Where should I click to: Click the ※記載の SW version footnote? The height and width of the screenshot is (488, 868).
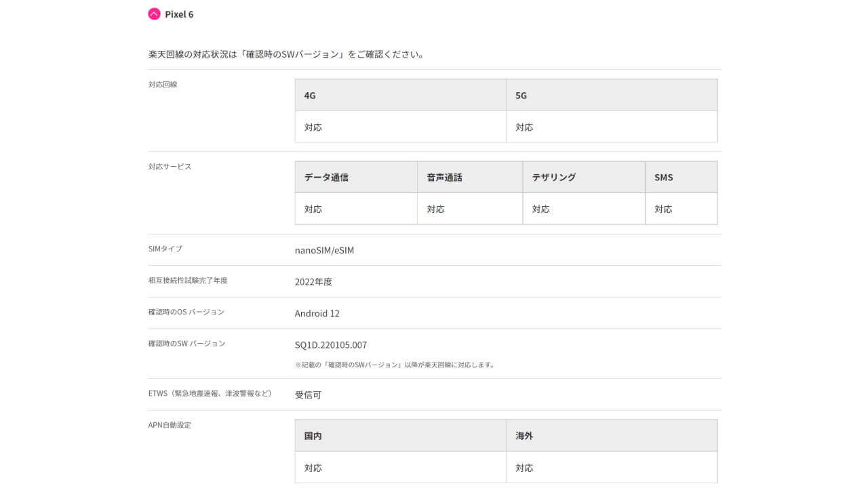click(x=395, y=365)
